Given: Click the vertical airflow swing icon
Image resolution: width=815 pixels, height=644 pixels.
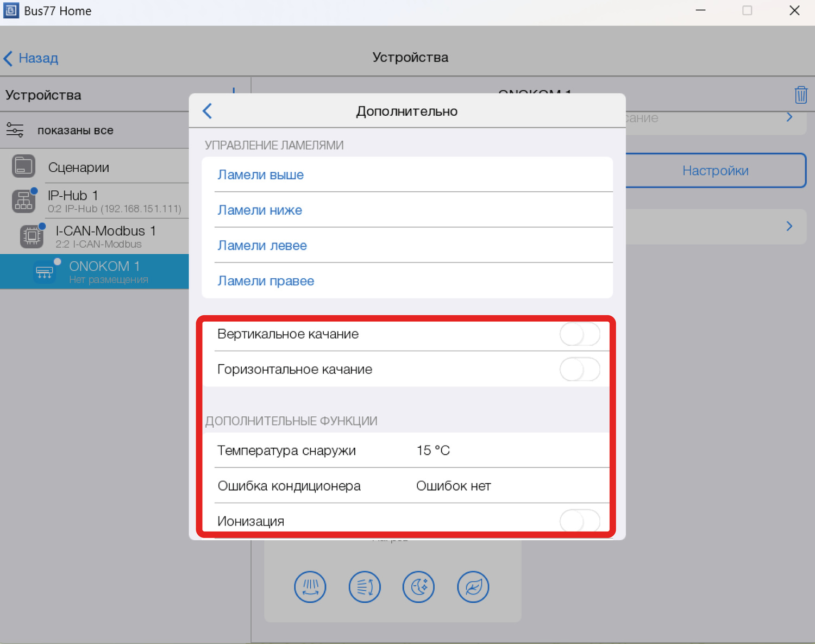Looking at the screenshot, I should [x=364, y=587].
